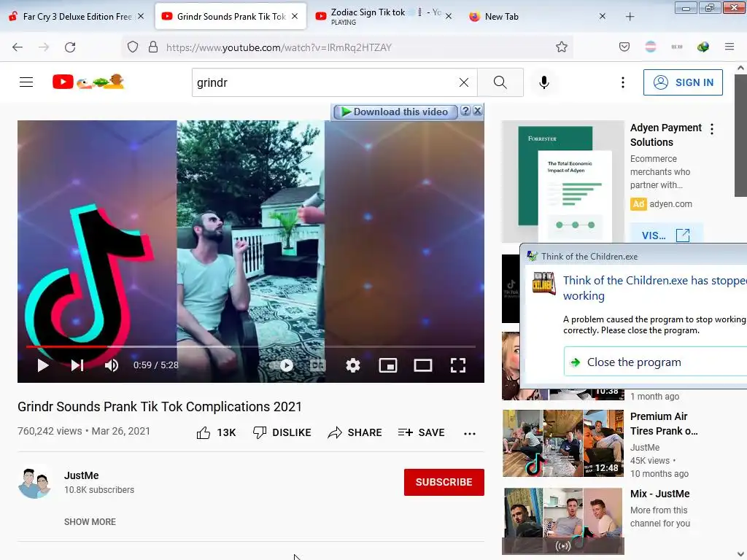Image resolution: width=747 pixels, height=560 pixels.
Task: Open the Mix - JustMe playlist thumbnail
Action: click(x=562, y=521)
